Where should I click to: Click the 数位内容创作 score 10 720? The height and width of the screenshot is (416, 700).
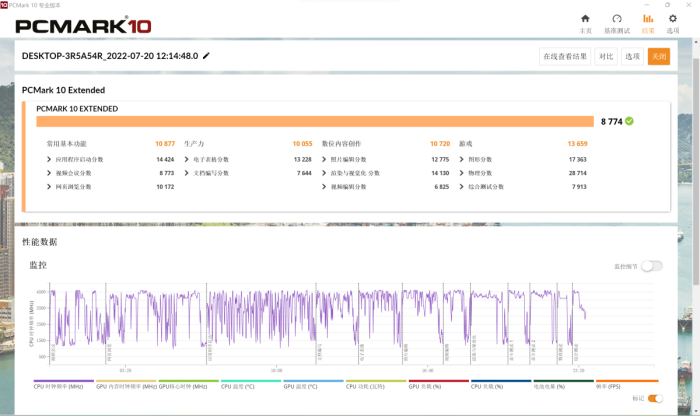pyautogui.click(x=440, y=144)
